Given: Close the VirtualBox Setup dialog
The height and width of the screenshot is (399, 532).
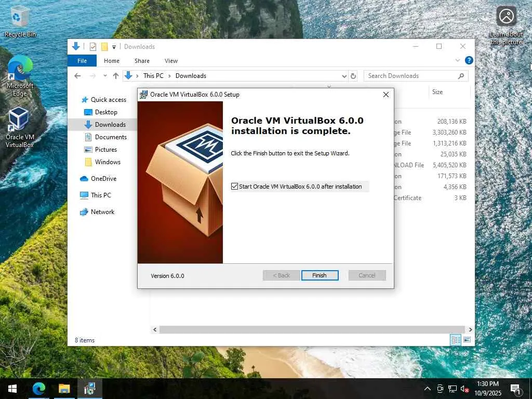Looking at the screenshot, I should pos(386,95).
